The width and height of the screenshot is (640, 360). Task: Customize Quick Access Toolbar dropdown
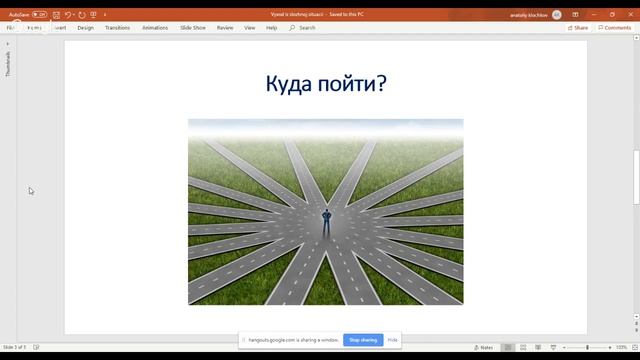105,15
